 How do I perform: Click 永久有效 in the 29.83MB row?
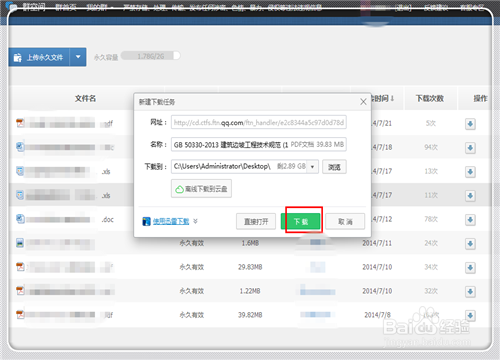click(x=192, y=267)
